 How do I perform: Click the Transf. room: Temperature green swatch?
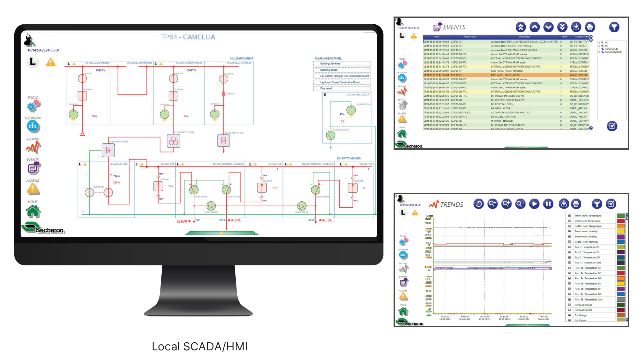[620, 216]
